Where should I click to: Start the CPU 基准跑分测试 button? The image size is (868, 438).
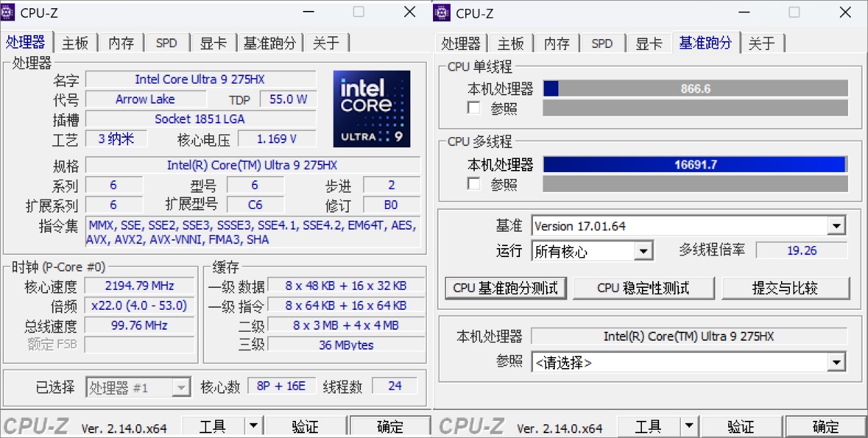click(x=506, y=288)
